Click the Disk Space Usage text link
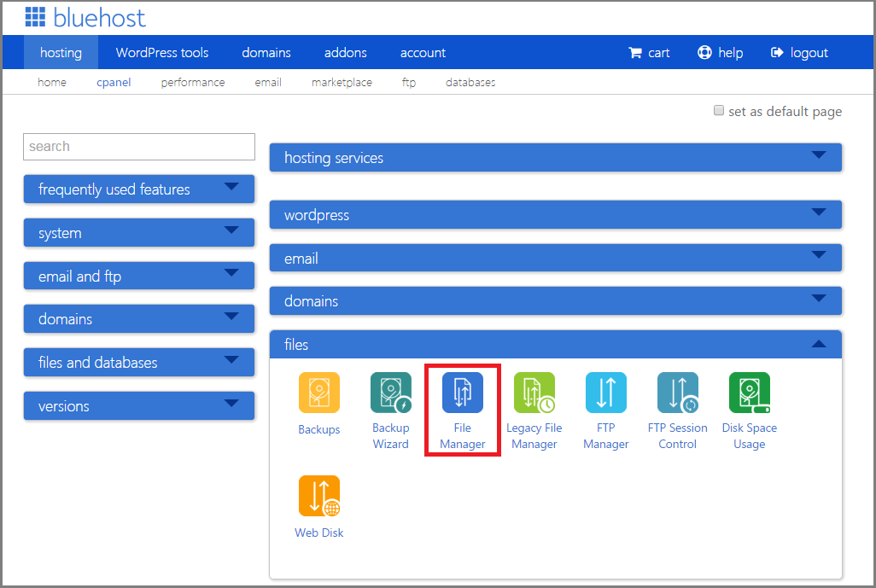 point(750,435)
